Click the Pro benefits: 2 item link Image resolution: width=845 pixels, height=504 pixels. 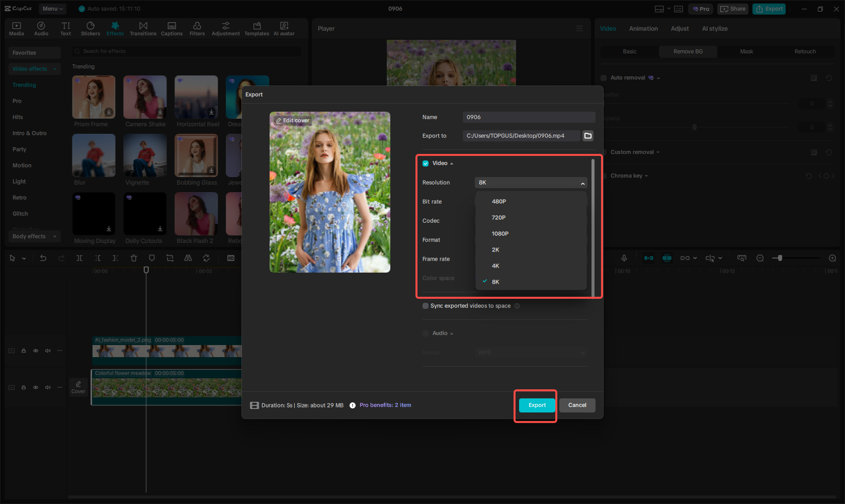click(385, 405)
